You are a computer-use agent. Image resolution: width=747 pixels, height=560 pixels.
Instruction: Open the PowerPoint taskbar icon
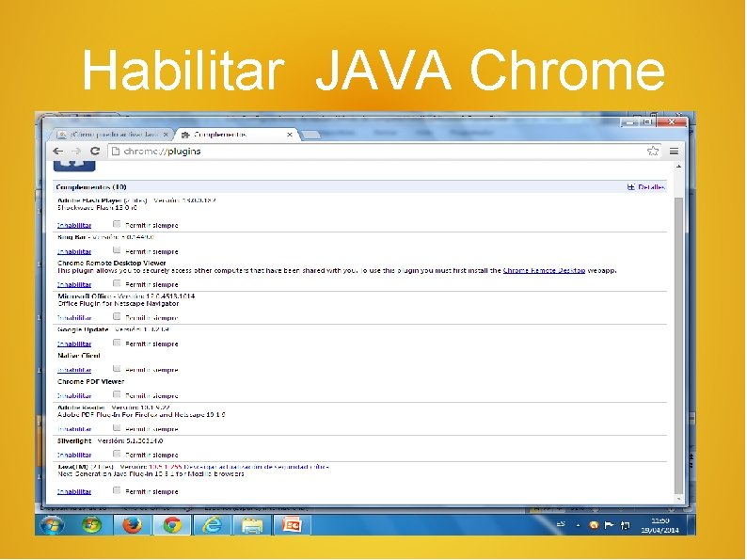pyautogui.click(x=291, y=525)
